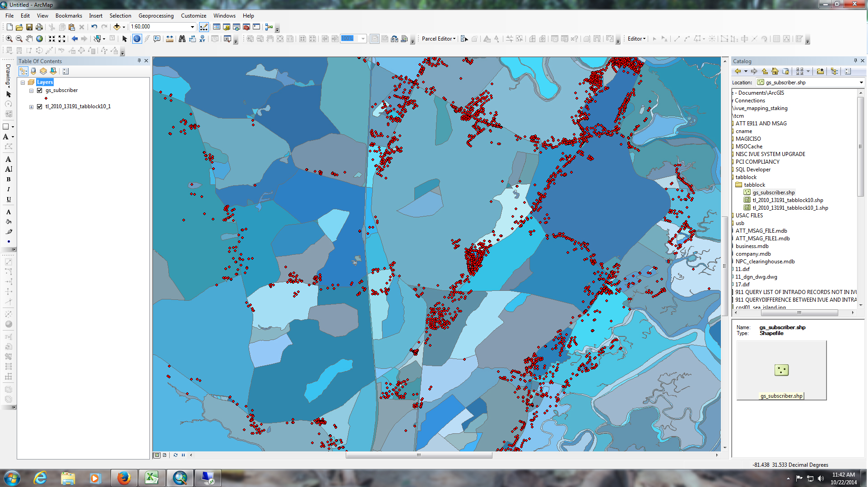Image resolution: width=868 pixels, height=487 pixels.
Task: Undo the last action
Action: click(94, 27)
